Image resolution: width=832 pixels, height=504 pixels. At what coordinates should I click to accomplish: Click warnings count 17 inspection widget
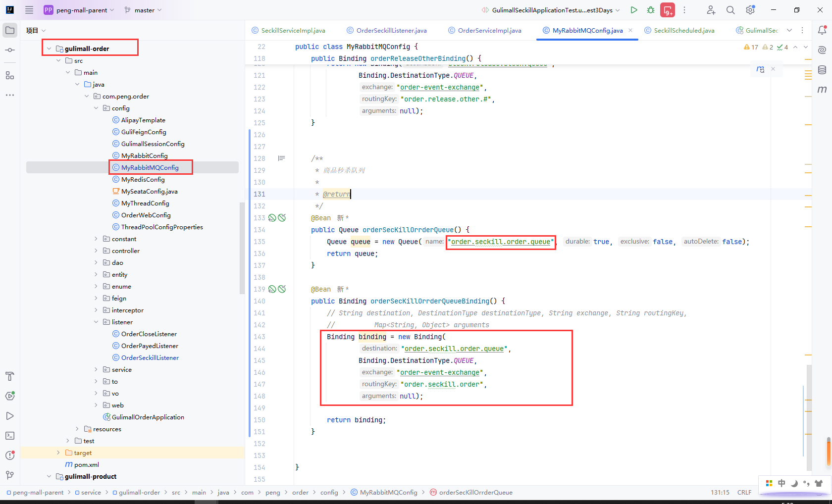pos(751,47)
